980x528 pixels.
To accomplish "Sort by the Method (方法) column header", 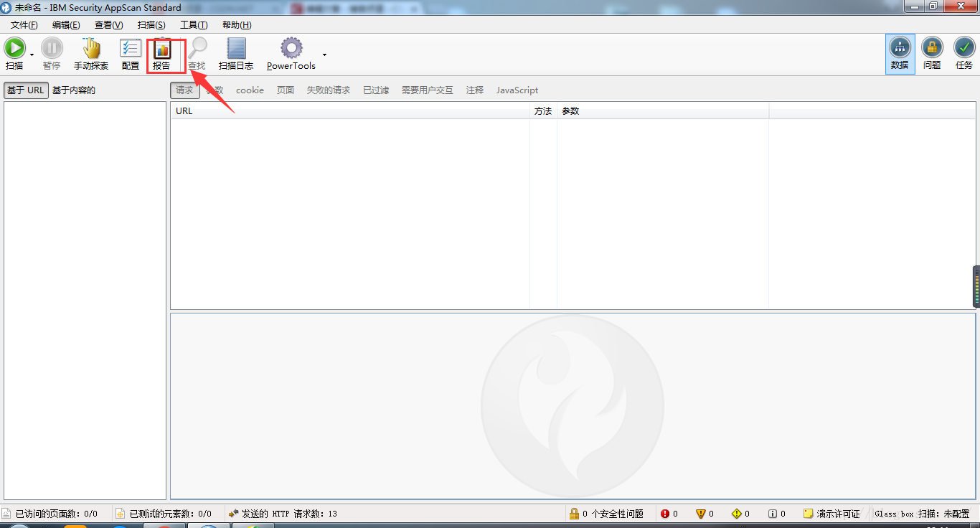I will 543,111.
